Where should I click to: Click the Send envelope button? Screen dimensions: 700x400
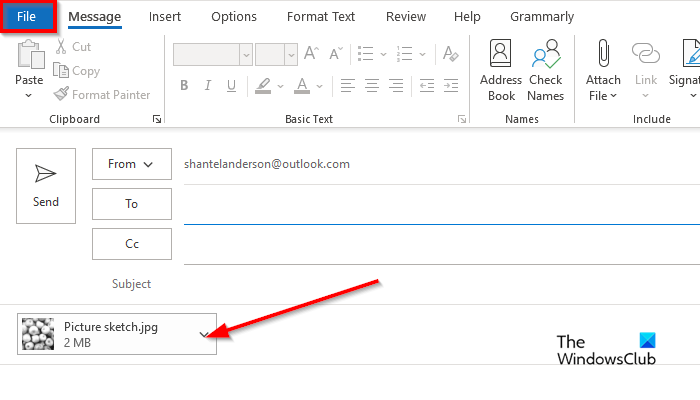pyautogui.click(x=46, y=186)
